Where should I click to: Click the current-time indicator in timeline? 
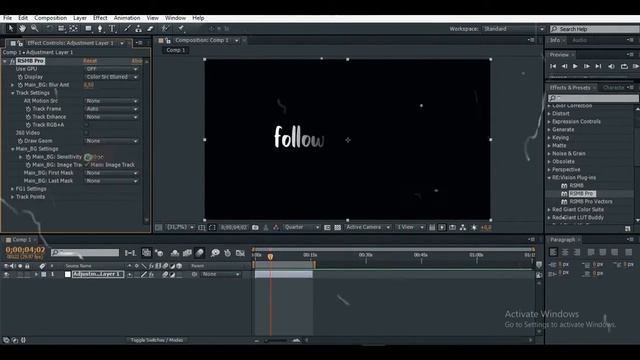click(x=270, y=256)
